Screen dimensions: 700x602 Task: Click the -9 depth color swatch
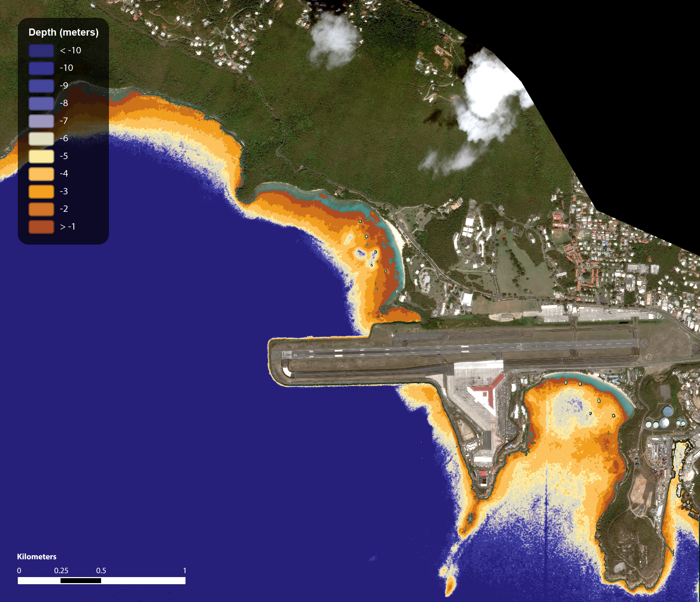click(41, 86)
